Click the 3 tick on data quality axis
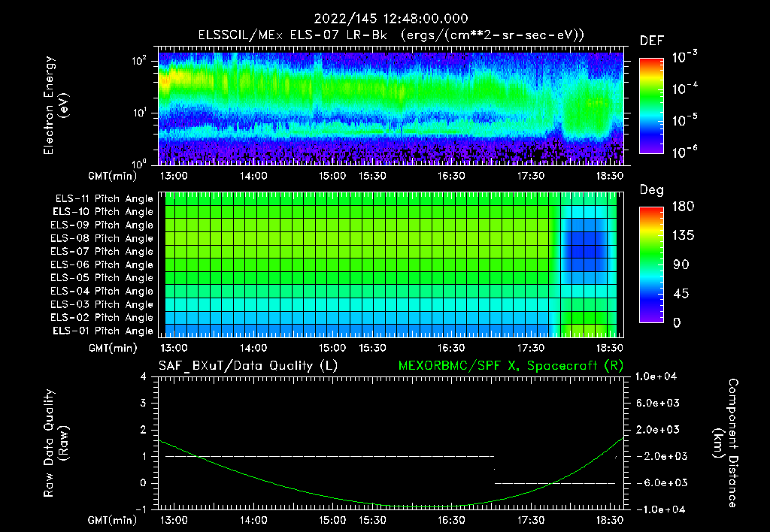Screen dimensions: 770x532 coord(143,403)
